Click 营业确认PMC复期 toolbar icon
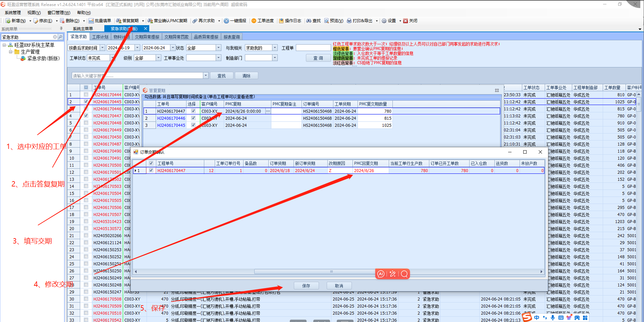Screen dimensions: 644x322 tap(150, 21)
